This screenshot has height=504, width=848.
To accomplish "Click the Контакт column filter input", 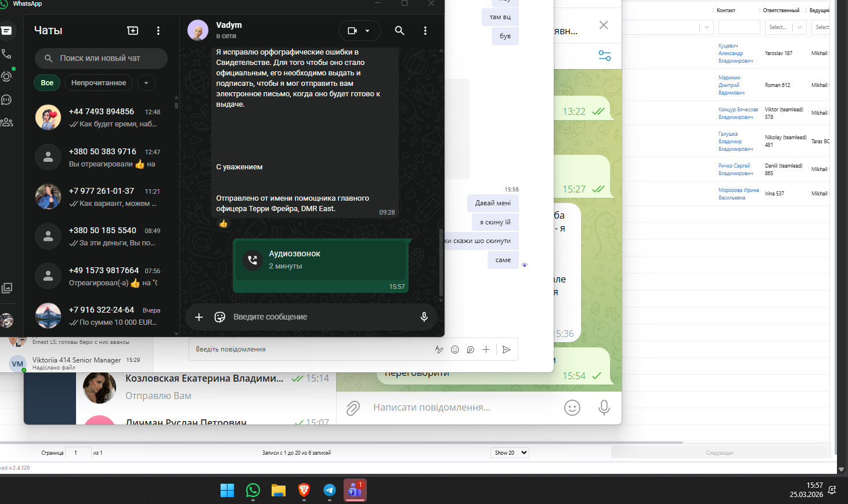I will (x=739, y=27).
